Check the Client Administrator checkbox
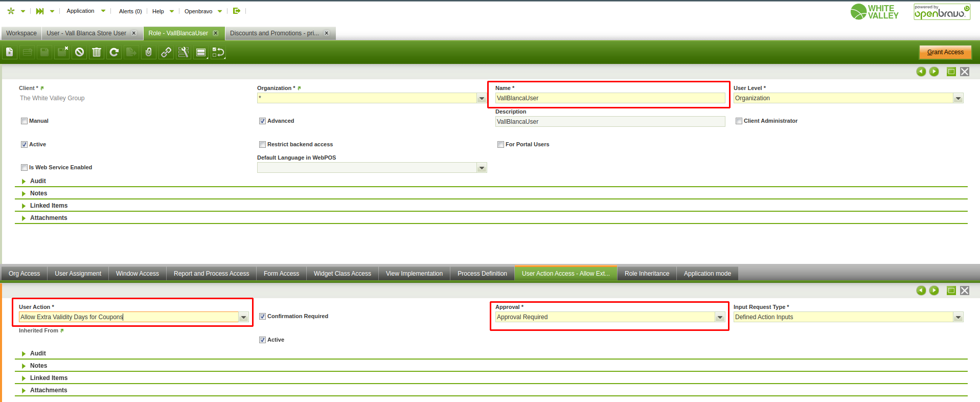This screenshot has height=402, width=980. pyautogui.click(x=739, y=121)
